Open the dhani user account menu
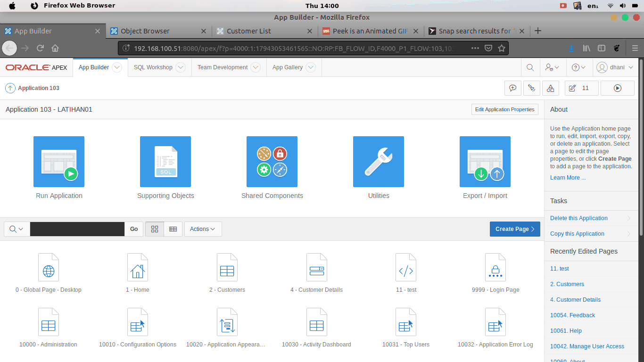644x362 pixels. [615, 67]
